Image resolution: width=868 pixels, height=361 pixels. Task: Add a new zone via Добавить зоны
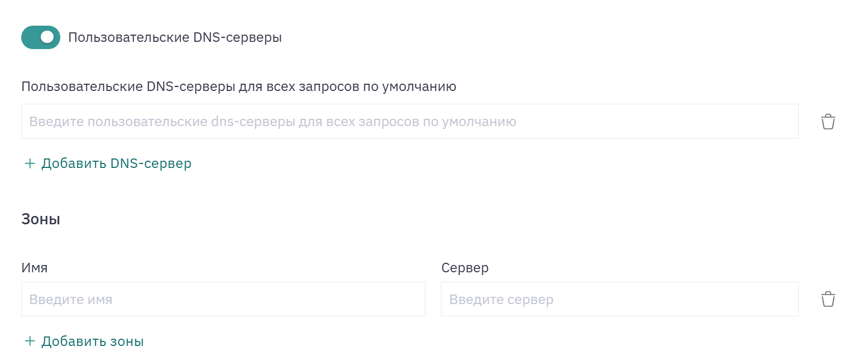(84, 341)
